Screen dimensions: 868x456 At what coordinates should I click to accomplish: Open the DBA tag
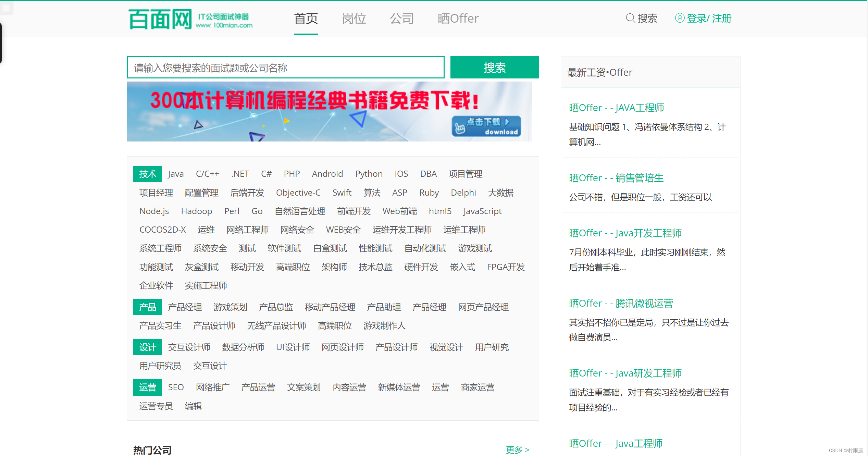pos(429,174)
